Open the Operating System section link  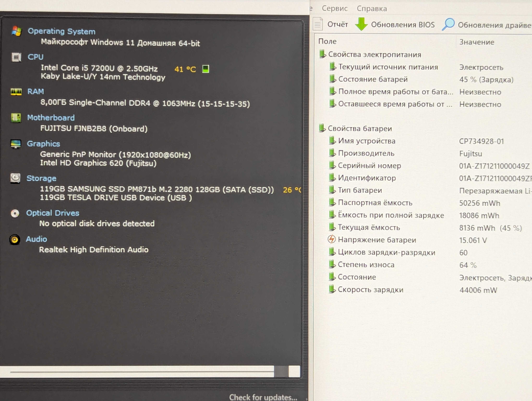tap(62, 31)
